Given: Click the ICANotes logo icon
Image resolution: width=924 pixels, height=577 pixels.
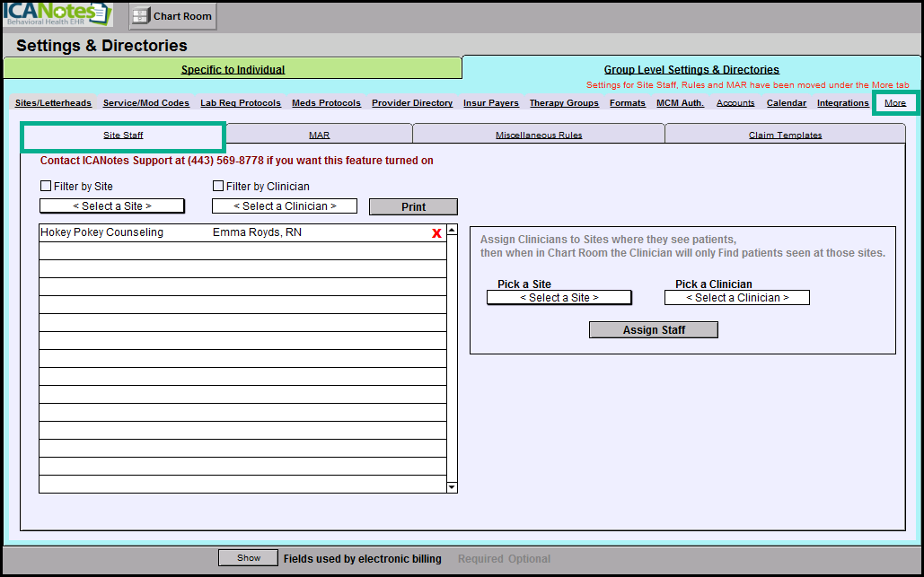Looking at the screenshot, I should click(x=56, y=15).
